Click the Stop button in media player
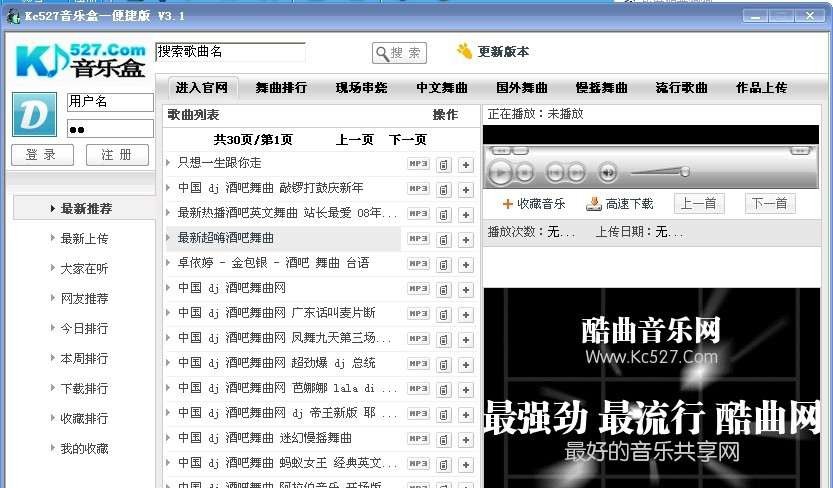Screen dimensions: 833x488 click(x=525, y=173)
